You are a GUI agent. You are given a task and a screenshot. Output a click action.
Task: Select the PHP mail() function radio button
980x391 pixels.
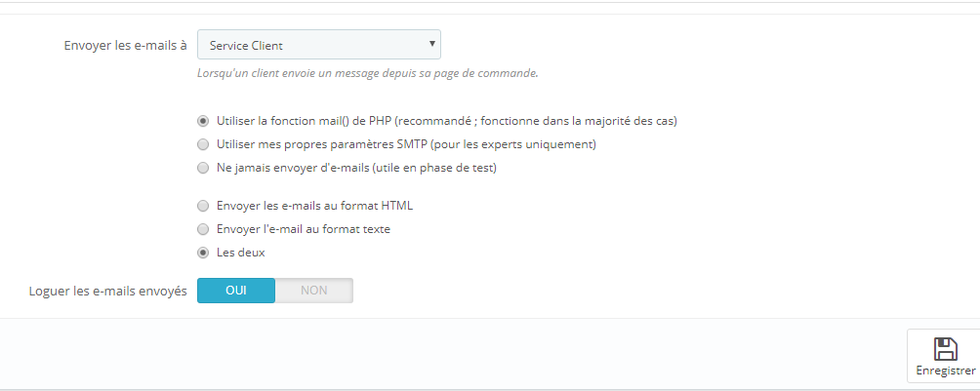pyautogui.click(x=203, y=121)
